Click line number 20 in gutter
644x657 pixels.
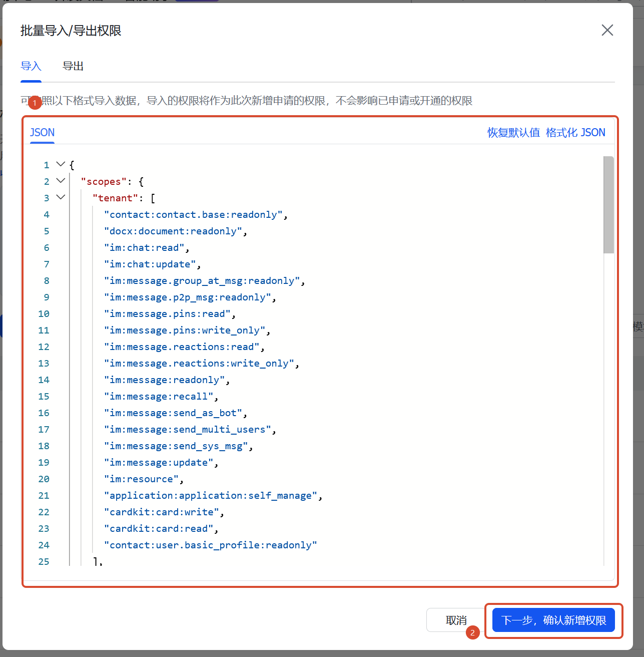click(x=44, y=479)
